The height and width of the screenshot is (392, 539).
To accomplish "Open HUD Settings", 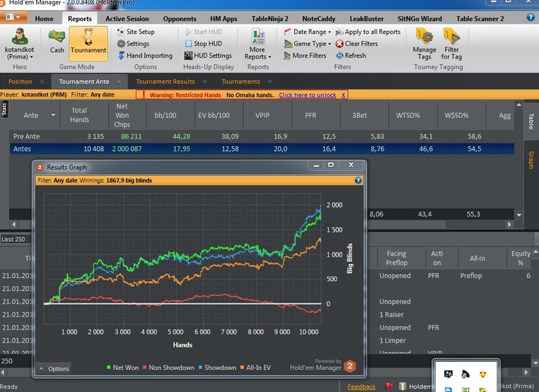I will tap(208, 55).
